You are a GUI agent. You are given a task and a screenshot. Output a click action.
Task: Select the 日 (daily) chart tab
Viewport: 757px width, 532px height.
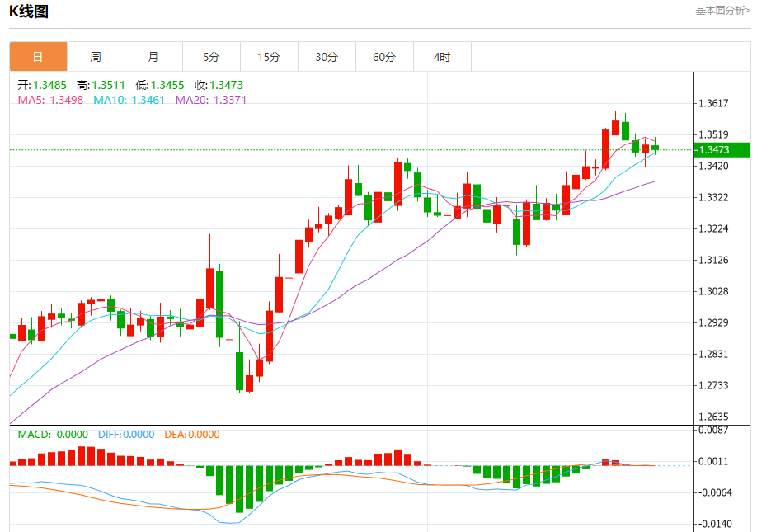pyautogui.click(x=38, y=57)
